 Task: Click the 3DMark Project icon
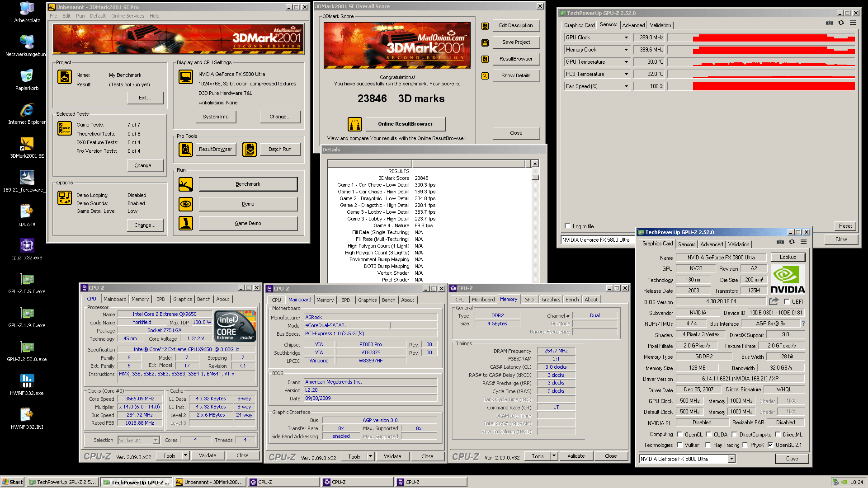pyautogui.click(x=65, y=77)
